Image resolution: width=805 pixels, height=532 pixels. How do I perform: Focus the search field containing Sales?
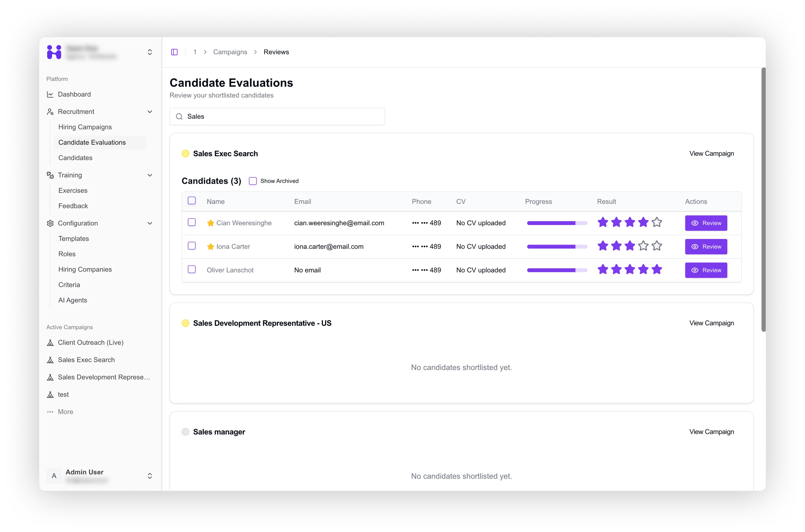pyautogui.click(x=277, y=117)
